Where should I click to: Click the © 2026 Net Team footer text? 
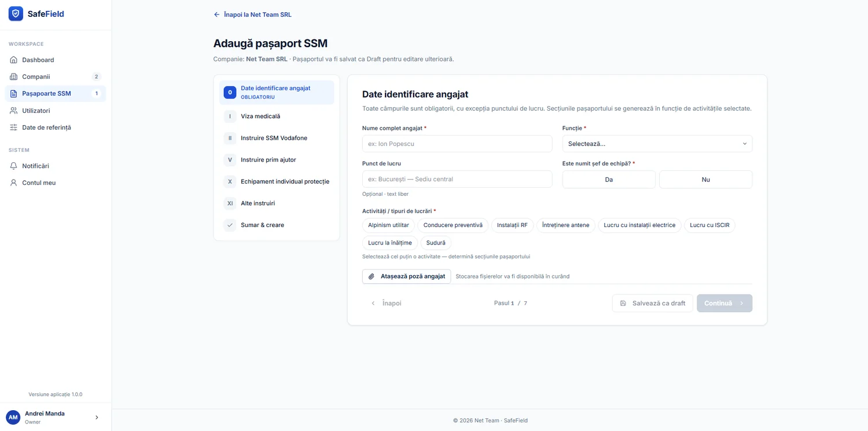[x=490, y=421]
